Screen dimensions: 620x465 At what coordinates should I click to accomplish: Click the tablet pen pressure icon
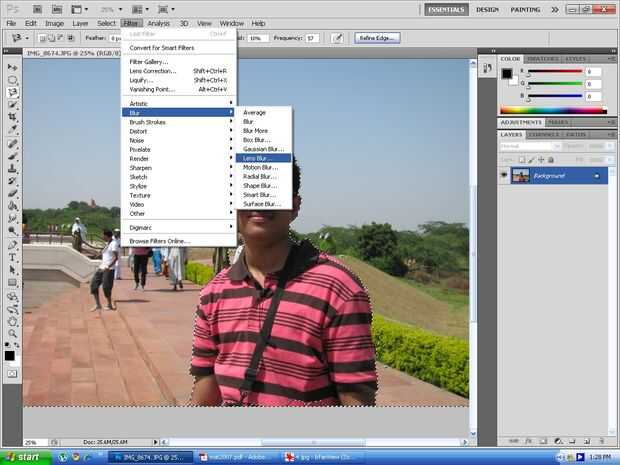(337, 38)
